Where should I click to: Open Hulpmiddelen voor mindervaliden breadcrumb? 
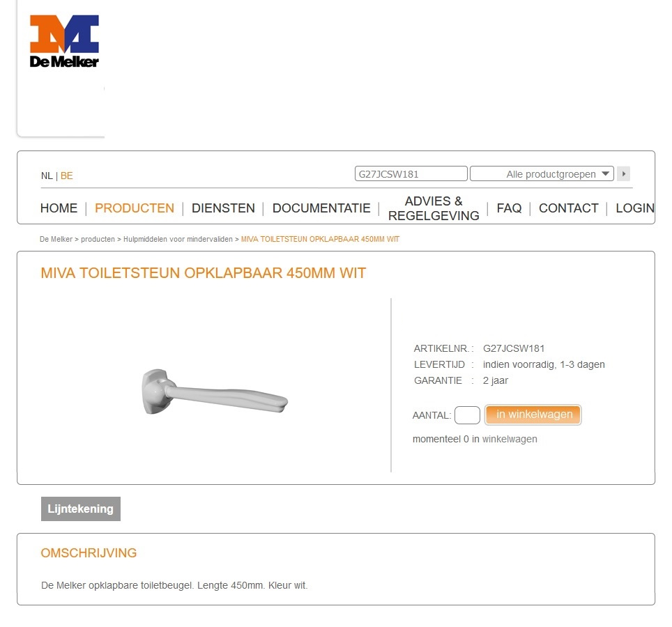[x=178, y=240]
